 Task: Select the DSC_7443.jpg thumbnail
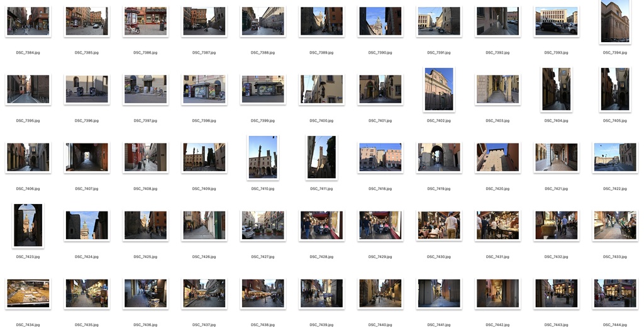click(557, 293)
